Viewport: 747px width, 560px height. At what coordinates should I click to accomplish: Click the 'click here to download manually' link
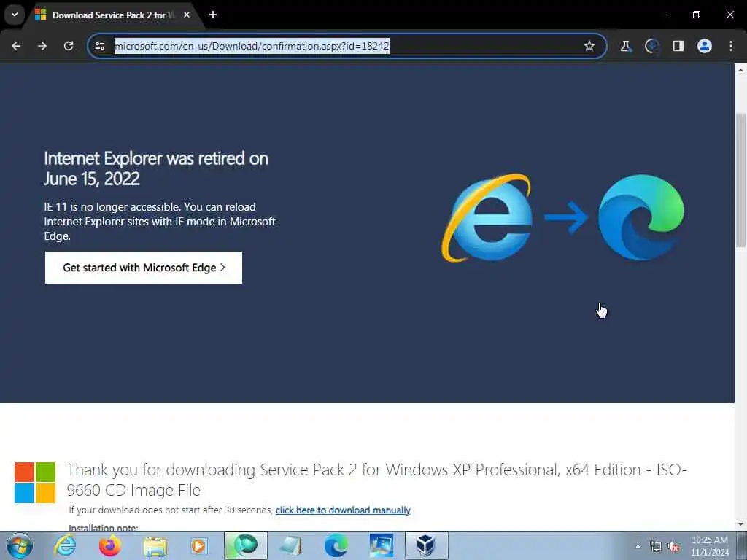click(343, 510)
